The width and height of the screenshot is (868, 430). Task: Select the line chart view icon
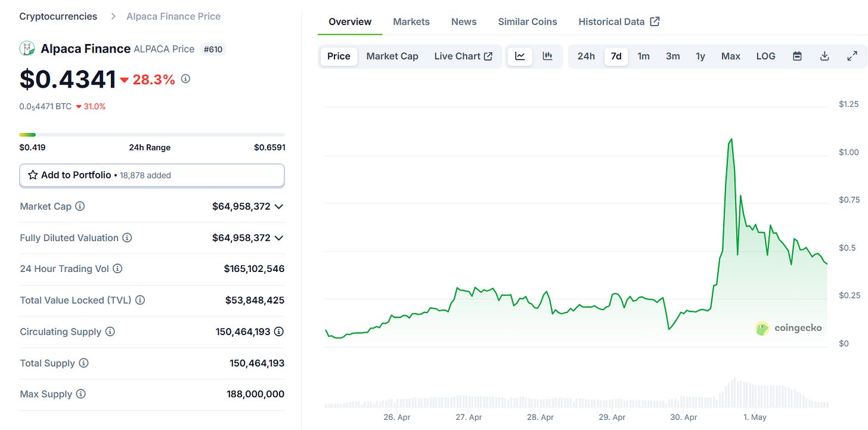[520, 56]
